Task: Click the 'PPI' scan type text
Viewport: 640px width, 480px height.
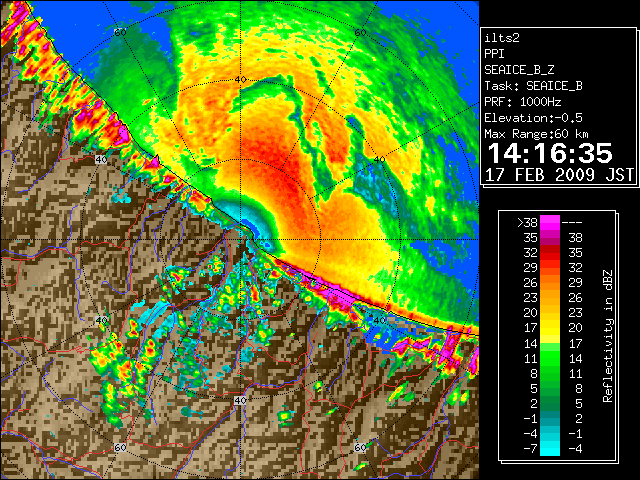Action: (494, 54)
